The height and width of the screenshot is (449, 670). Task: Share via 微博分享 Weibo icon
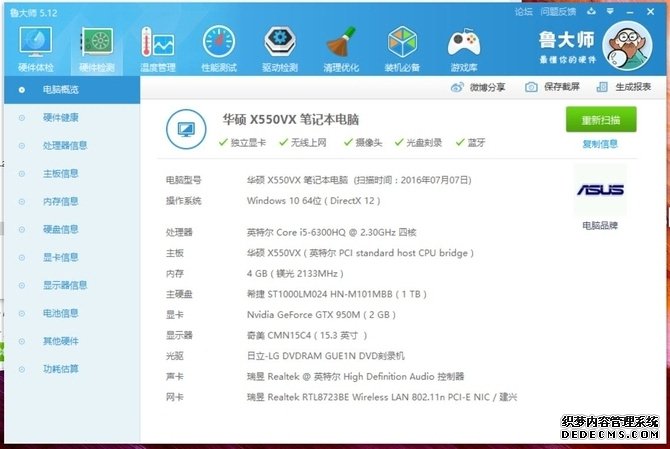(x=479, y=87)
